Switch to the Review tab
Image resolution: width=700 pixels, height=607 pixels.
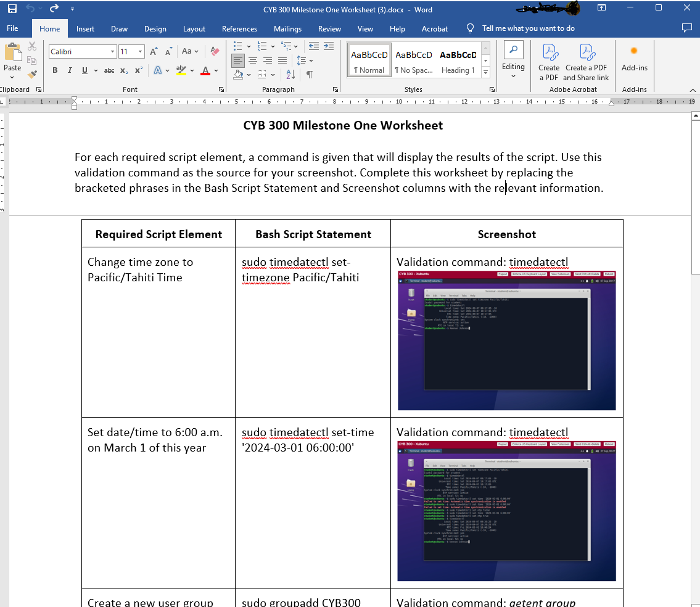tap(329, 28)
